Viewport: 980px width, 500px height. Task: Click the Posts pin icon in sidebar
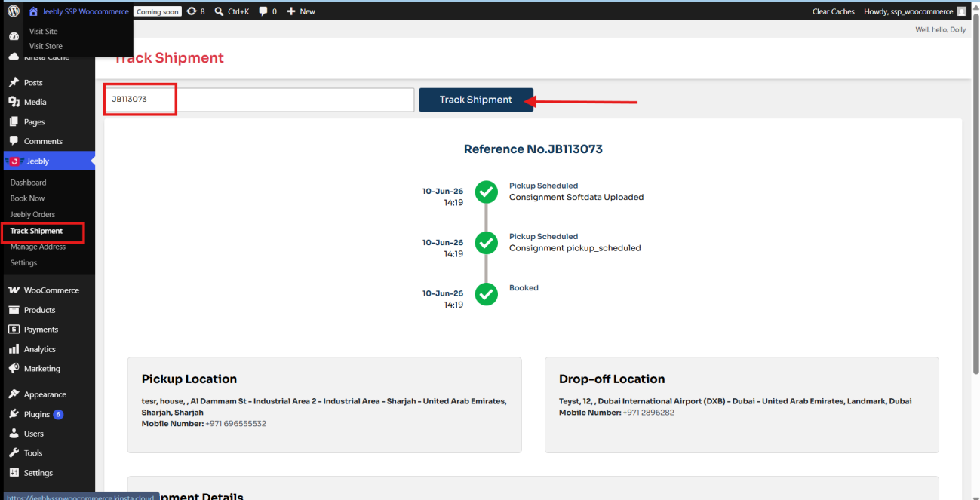click(x=14, y=82)
